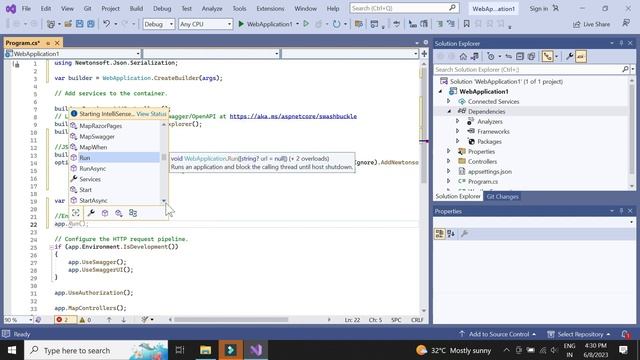Click editor horizontal scrollbar thumb
The height and width of the screenshot is (360, 640).
[x=231, y=320]
